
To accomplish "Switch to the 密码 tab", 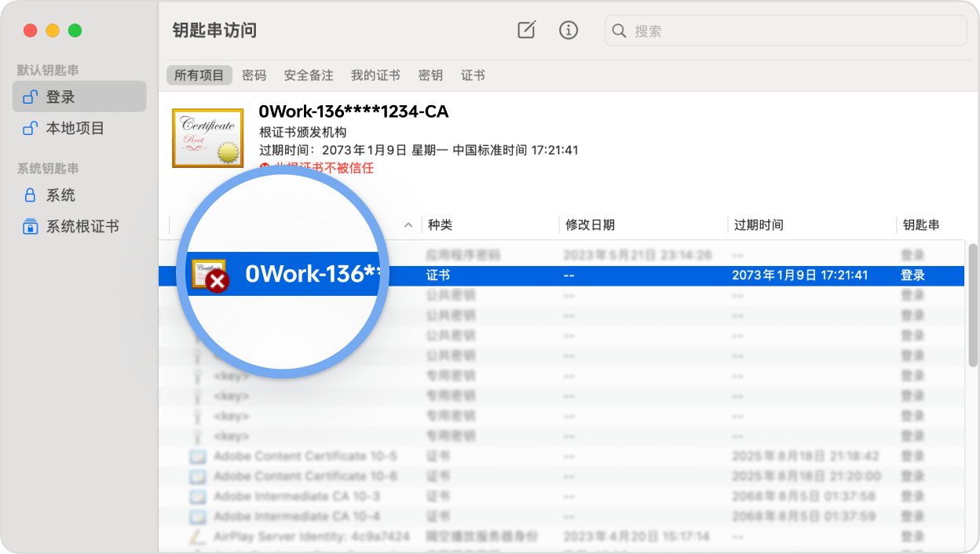I will click(x=254, y=75).
